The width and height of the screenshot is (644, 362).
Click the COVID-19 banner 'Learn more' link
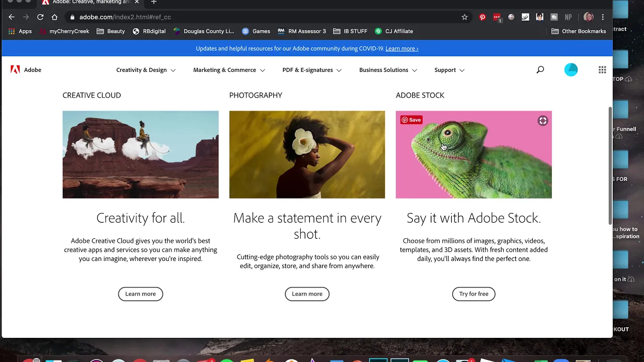(401, 49)
